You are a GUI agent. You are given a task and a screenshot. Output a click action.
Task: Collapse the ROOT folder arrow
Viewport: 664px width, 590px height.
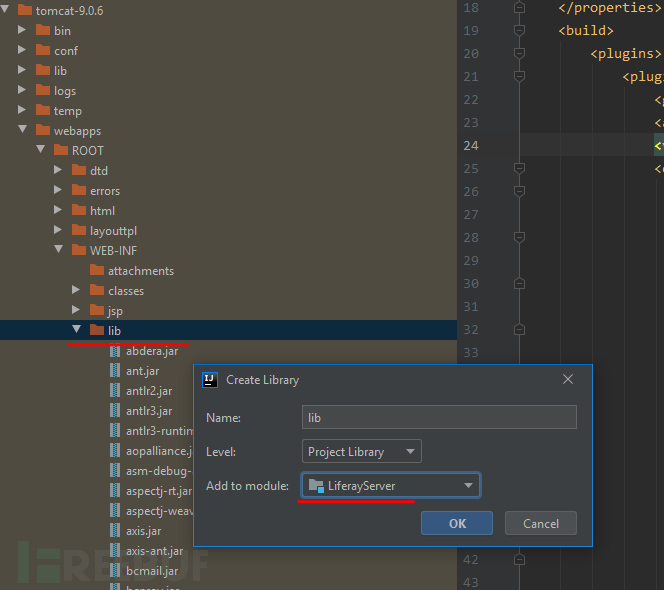point(41,149)
